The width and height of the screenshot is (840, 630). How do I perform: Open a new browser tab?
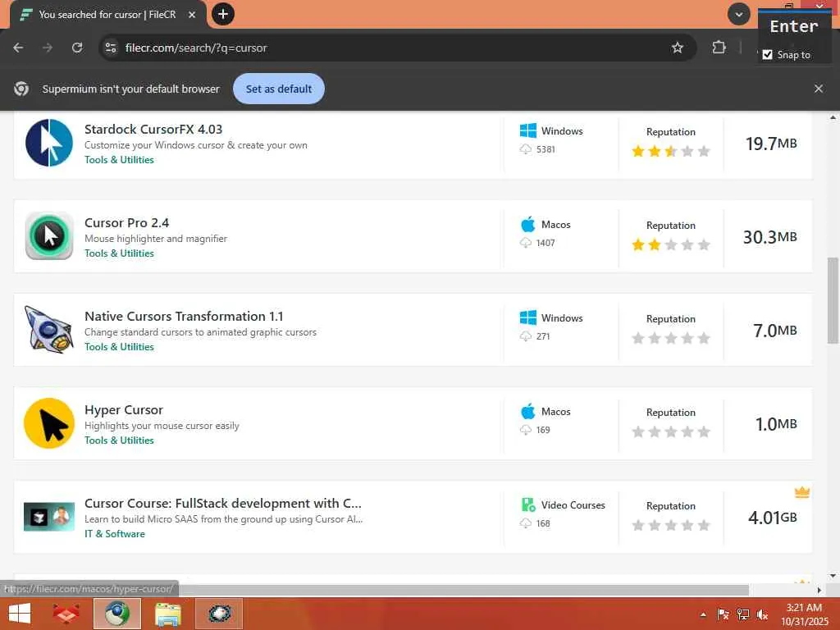223,14
